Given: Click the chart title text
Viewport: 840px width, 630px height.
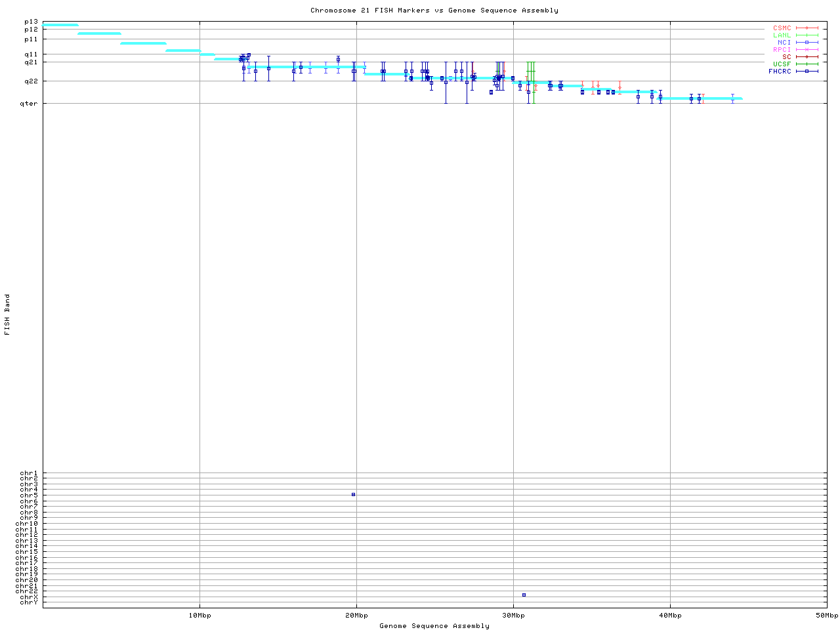Looking at the screenshot, I should click(x=434, y=10).
